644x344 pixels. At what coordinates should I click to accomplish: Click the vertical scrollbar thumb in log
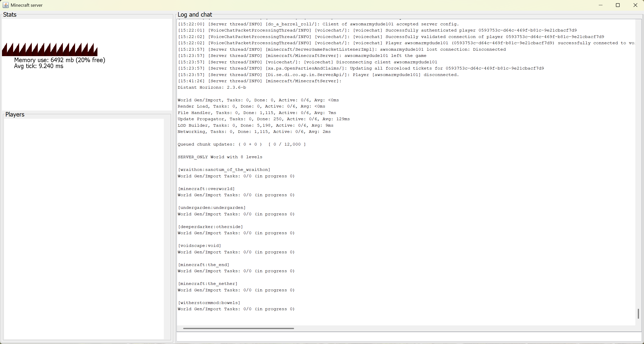[638, 313]
